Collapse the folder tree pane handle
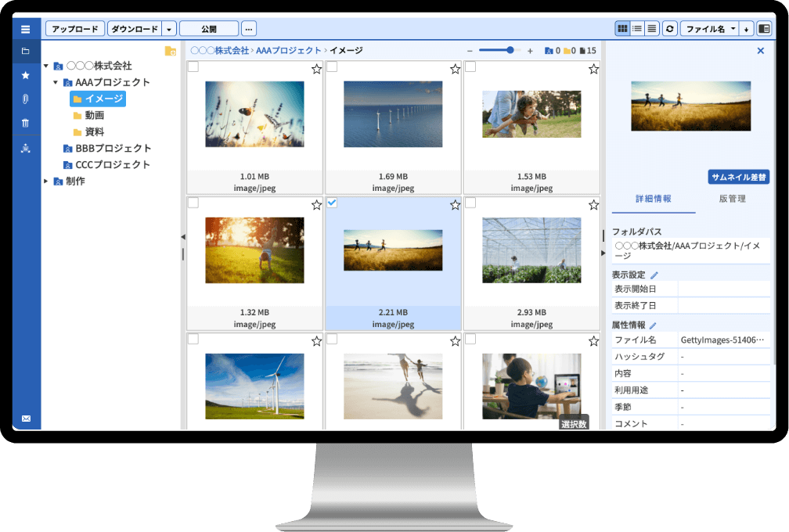The image size is (789, 532). pyautogui.click(x=183, y=237)
